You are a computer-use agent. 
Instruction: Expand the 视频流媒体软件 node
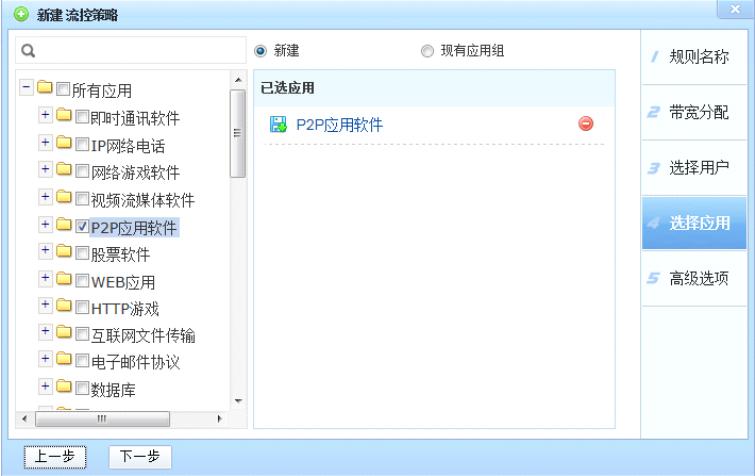45,196
